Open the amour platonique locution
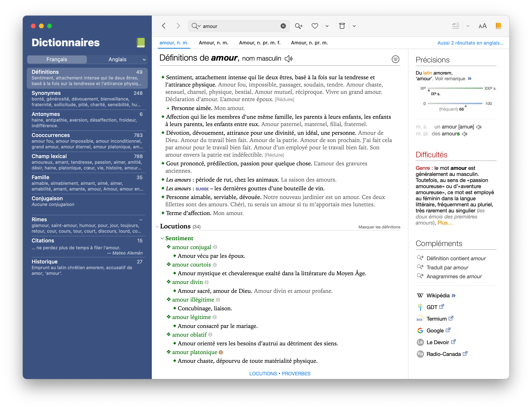Viewport: 532px width, 409px height. coord(195,352)
